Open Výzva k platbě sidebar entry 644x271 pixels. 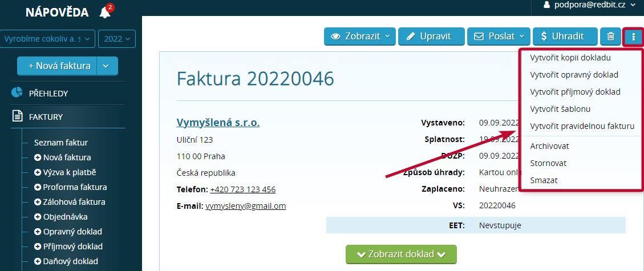[70, 172]
